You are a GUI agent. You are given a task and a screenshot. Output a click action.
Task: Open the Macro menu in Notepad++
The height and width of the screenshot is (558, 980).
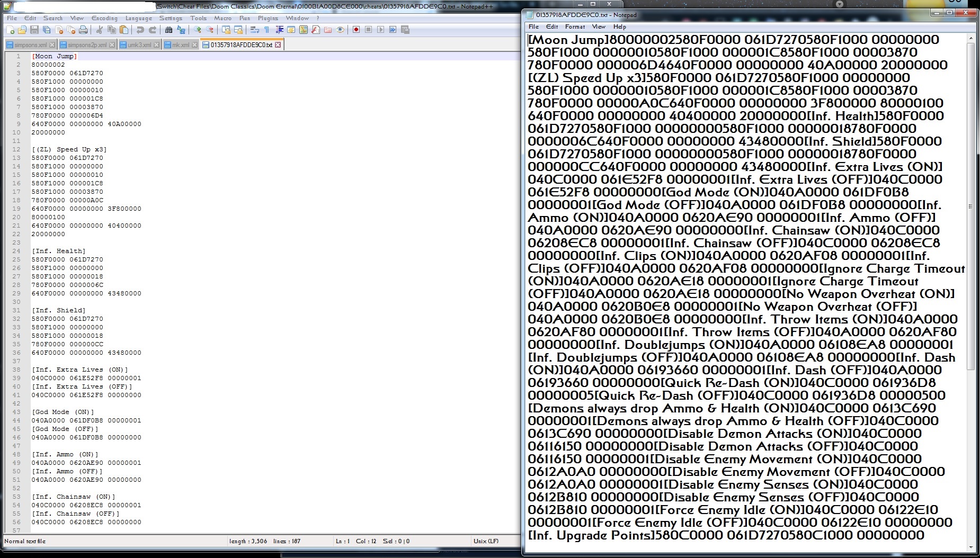pyautogui.click(x=223, y=18)
